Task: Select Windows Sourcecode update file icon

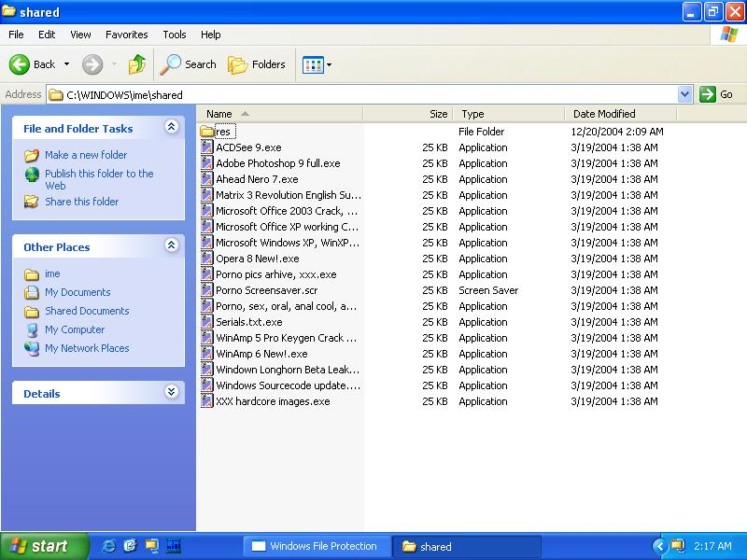Action: click(x=206, y=385)
